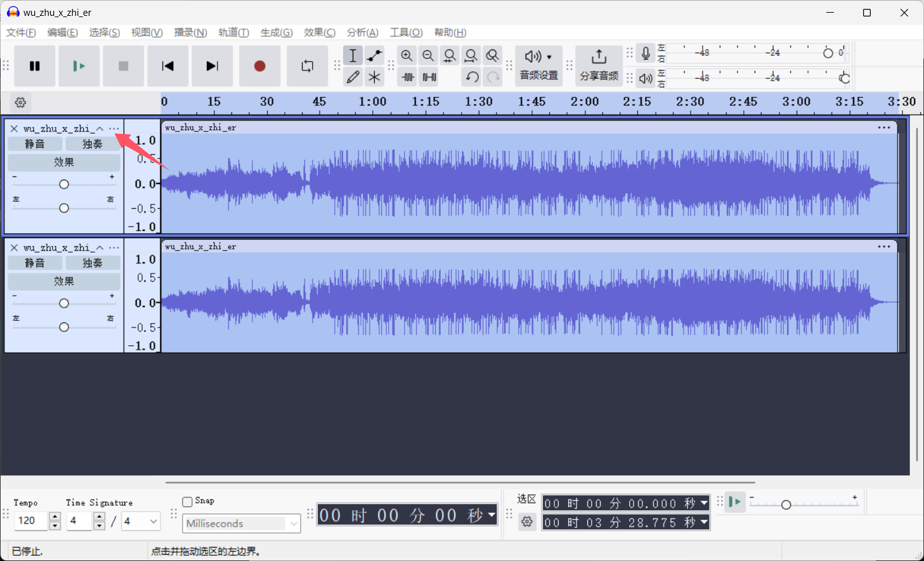
Task: Click the 1:00 mark on timeline ruler
Action: click(372, 102)
